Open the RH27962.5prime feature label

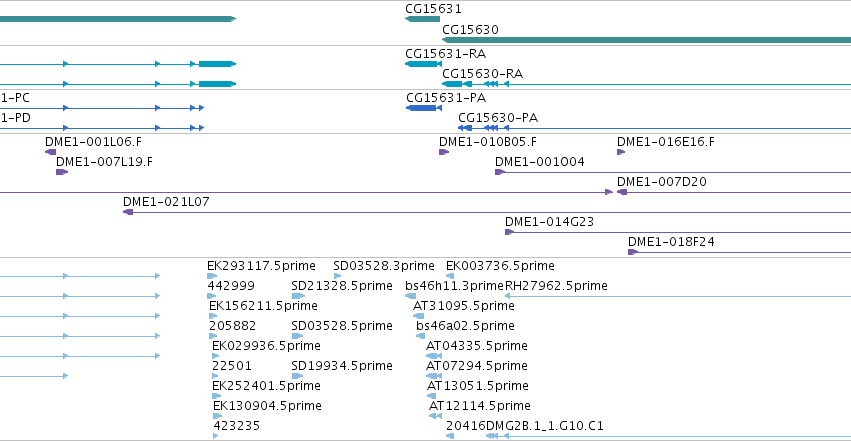(x=556, y=286)
